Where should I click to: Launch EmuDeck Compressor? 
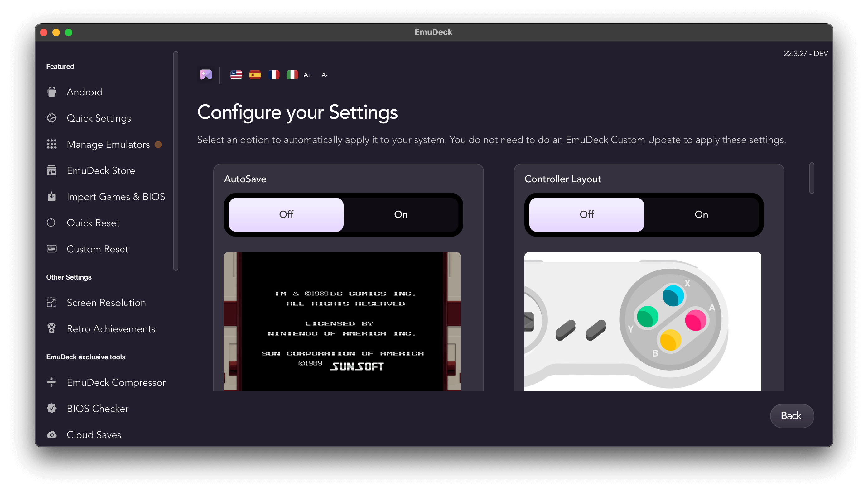[116, 383]
